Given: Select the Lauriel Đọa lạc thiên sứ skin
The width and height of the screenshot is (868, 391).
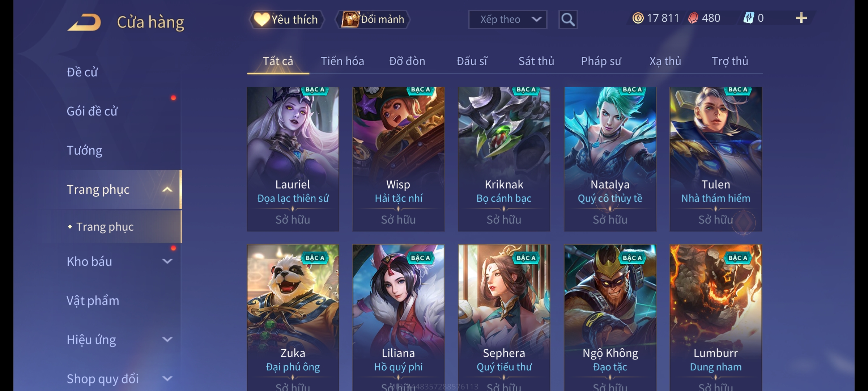Looking at the screenshot, I should click(293, 159).
